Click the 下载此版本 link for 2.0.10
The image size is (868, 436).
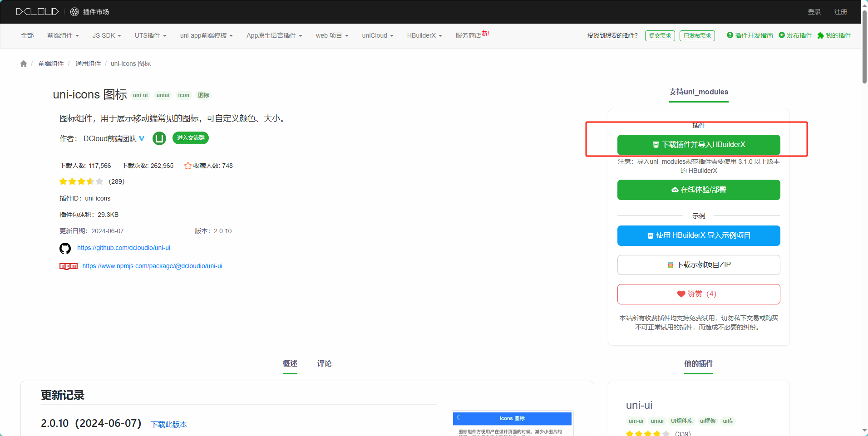[x=169, y=424]
